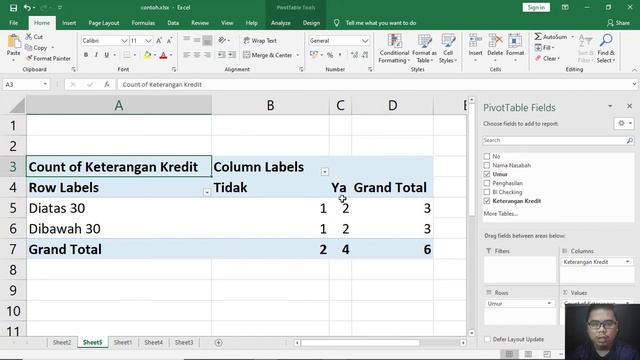Viewport: 640px width, 360px height.
Task: Open Cell Styles gallery
Action: 448,49
